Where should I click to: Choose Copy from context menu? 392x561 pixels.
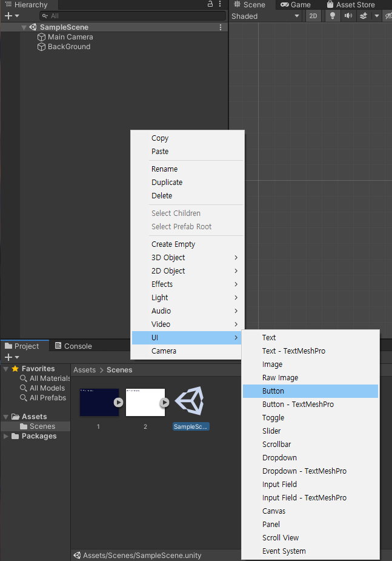pyautogui.click(x=188, y=138)
